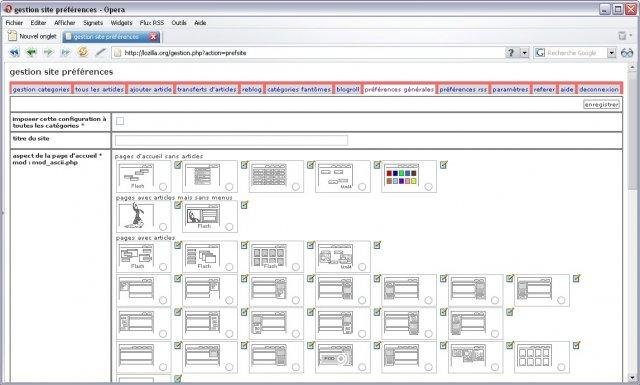640x385 pixels.
Task: Open the Signets menu
Action: click(93, 23)
